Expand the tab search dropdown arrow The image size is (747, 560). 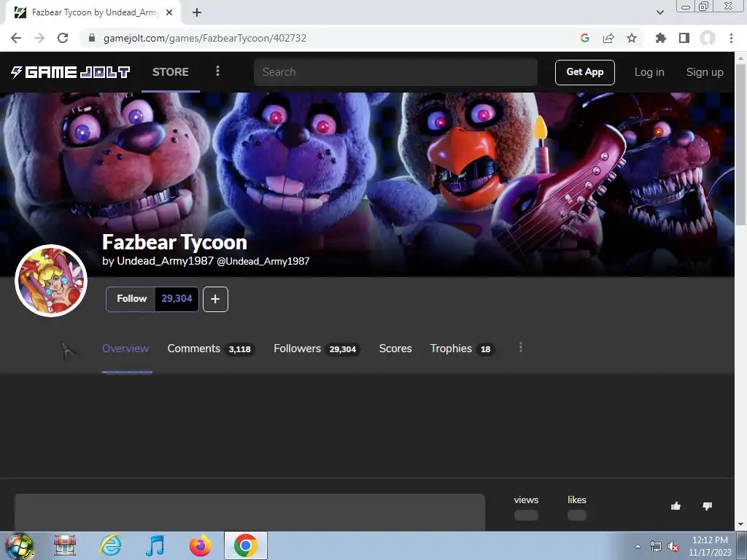click(x=659, y=12)
